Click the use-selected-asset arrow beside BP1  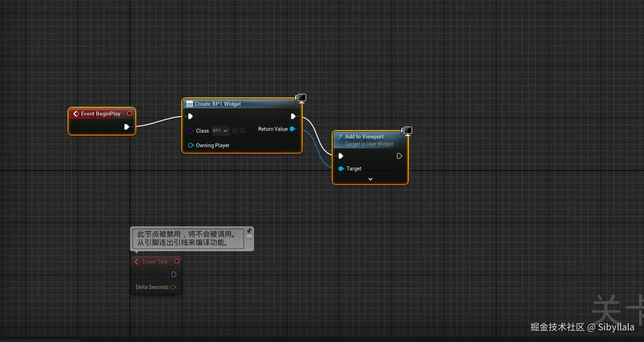(235, 131)
